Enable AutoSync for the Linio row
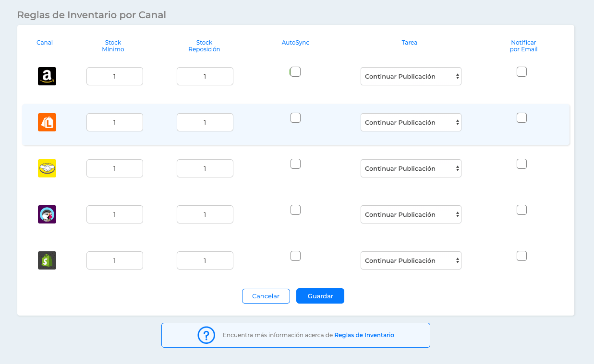Screen dimensions: 594x364 click(296, 118)
